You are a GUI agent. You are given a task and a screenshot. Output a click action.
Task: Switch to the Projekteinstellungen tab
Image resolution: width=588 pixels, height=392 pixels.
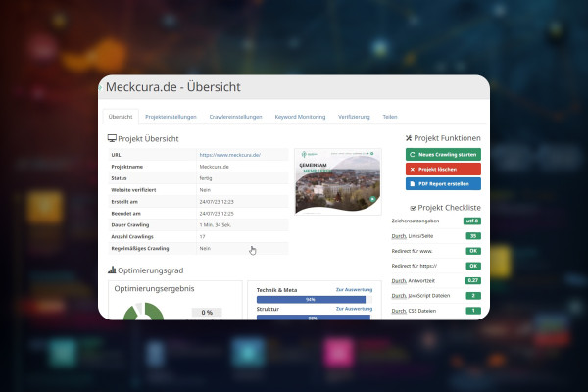point(171,117)
